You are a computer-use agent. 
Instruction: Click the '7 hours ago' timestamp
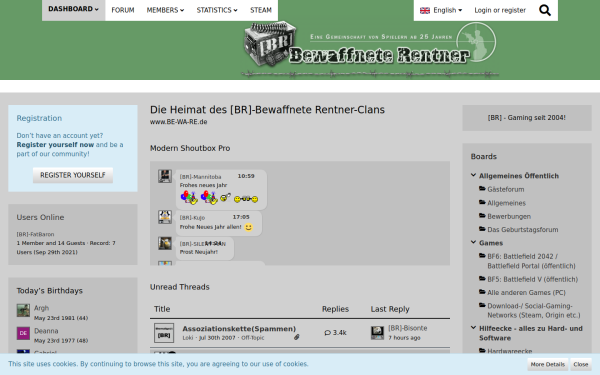click(404, 338)
